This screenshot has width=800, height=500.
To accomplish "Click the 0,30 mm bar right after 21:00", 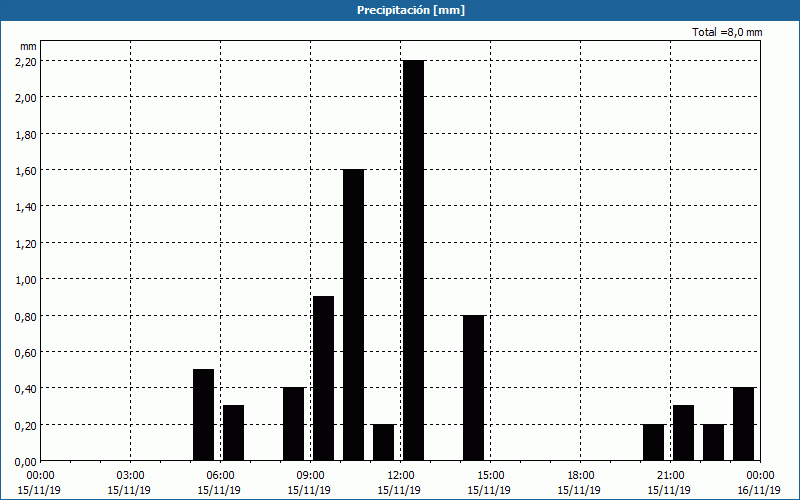I will [684, 433].
